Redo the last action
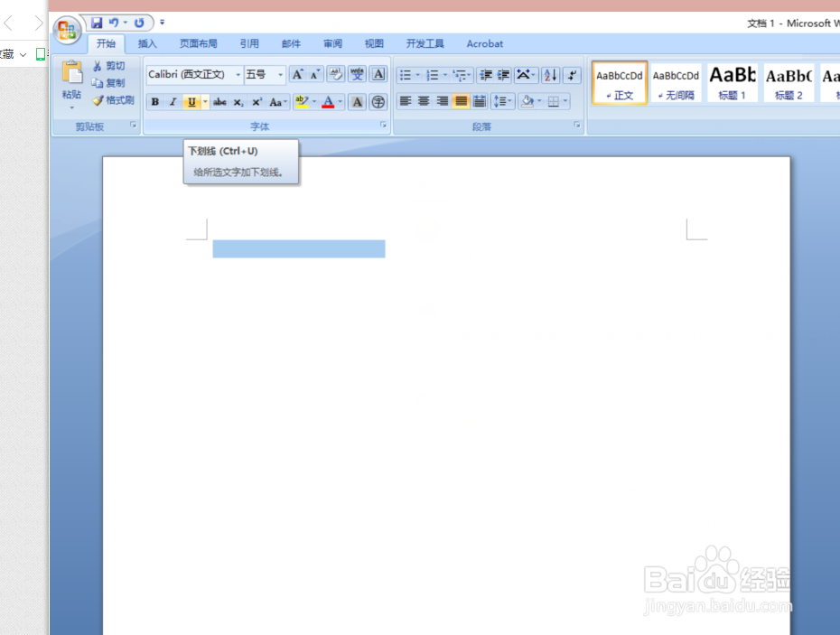Viewport: 840px width, 635px height. pyautogui.click(x=139, y=23)
